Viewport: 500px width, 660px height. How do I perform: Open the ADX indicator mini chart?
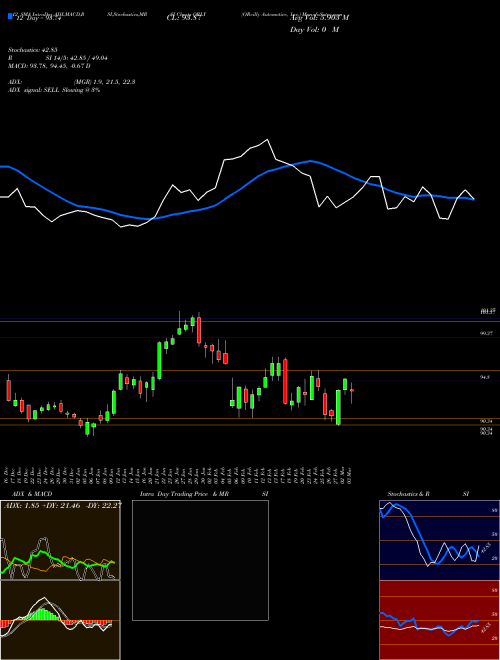pyautogui.click(x=60, y=540)
